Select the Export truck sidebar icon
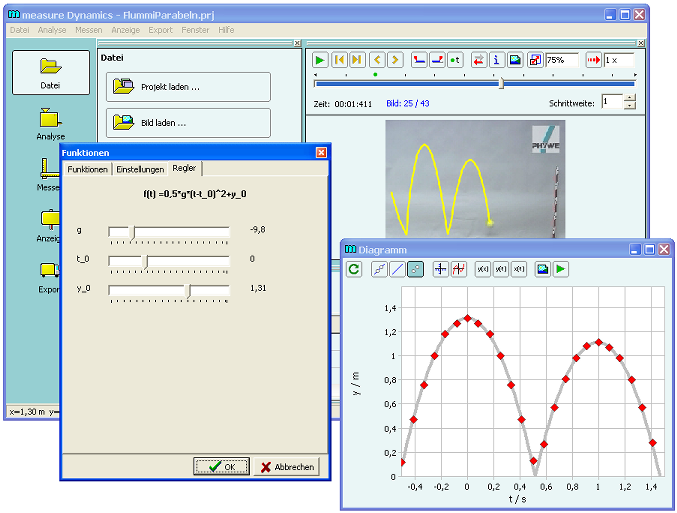 pyautogui.click(x=49, y=276)
